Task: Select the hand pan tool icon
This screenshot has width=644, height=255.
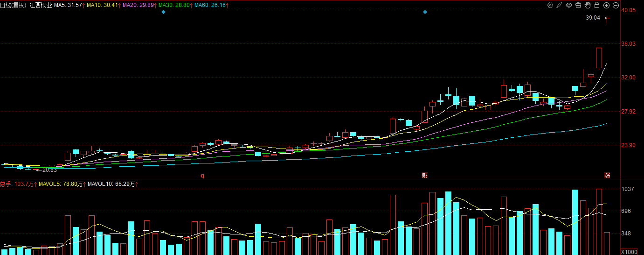Action: [588, 5]
